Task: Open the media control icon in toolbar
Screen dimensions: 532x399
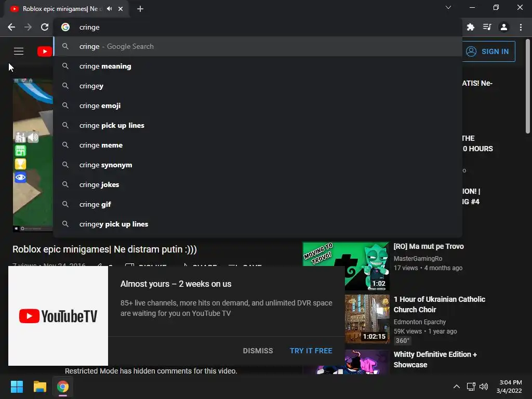Action: tap(487, 27)
